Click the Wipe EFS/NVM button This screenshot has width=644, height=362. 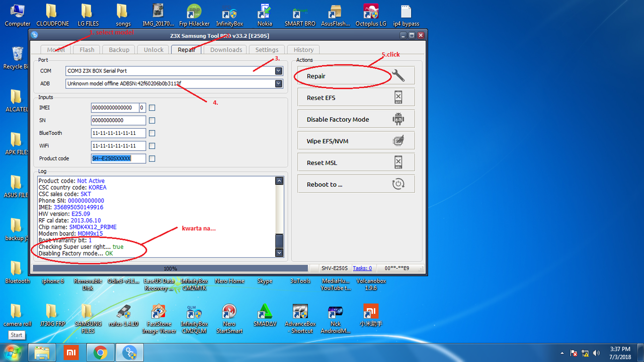pyautogui.click(x=356, y=141)
